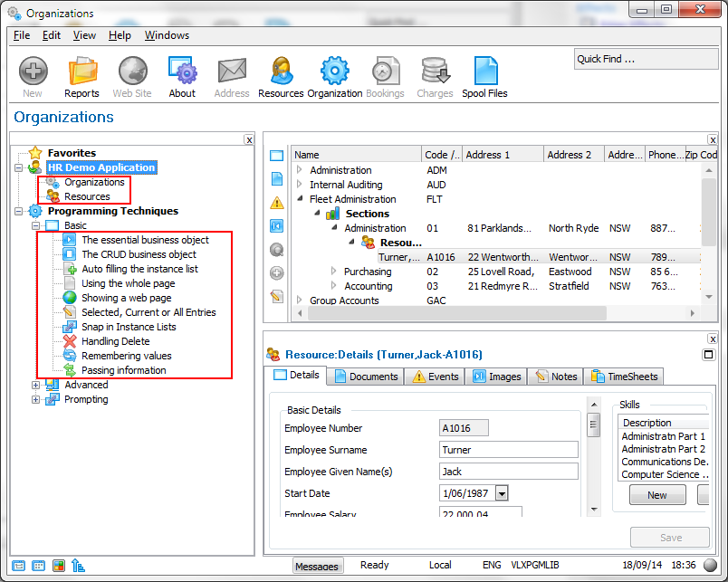
Task: Click the grey status indicator ball in the status bar
Action: (711, 565)
